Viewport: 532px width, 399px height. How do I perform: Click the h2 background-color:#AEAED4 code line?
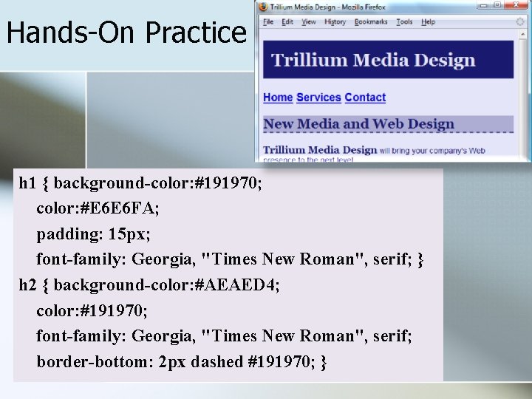coord(149,285)
